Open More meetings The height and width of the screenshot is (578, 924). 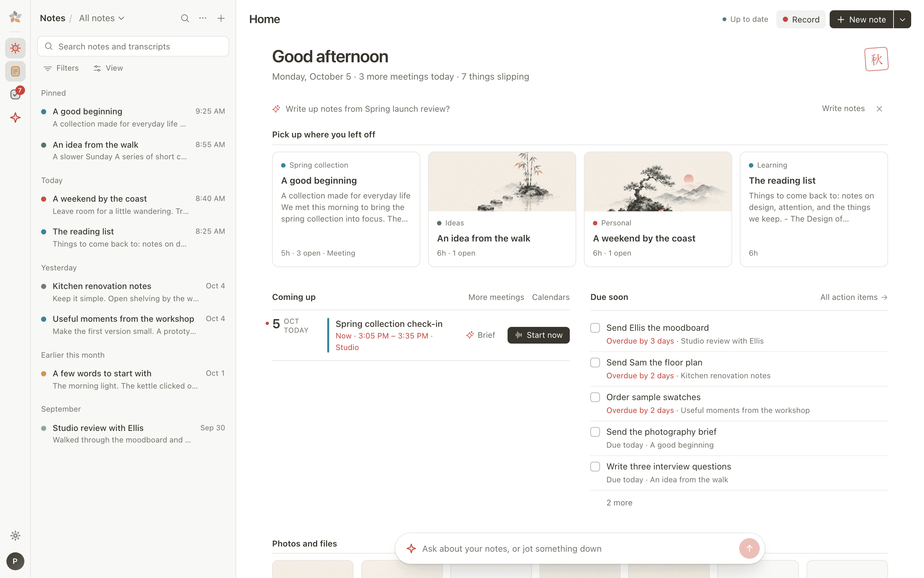[x=496, y=297]
